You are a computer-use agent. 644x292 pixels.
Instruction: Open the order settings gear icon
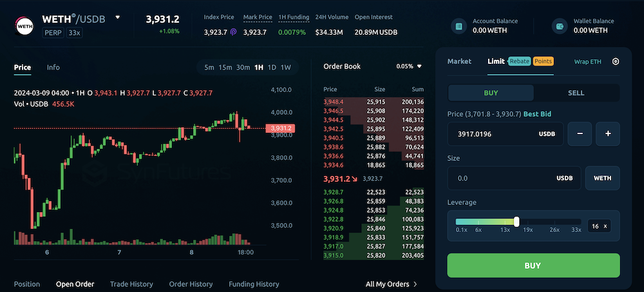coord(615,62)
